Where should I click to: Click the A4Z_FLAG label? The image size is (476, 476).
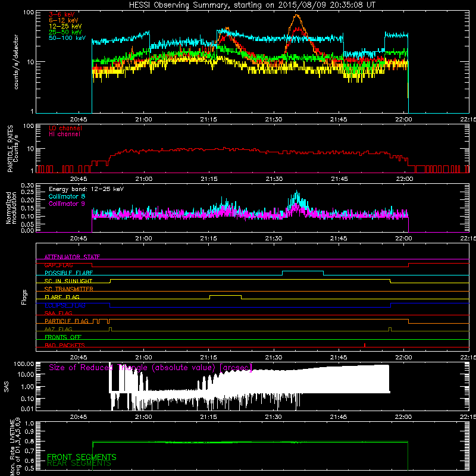point(58,329)
